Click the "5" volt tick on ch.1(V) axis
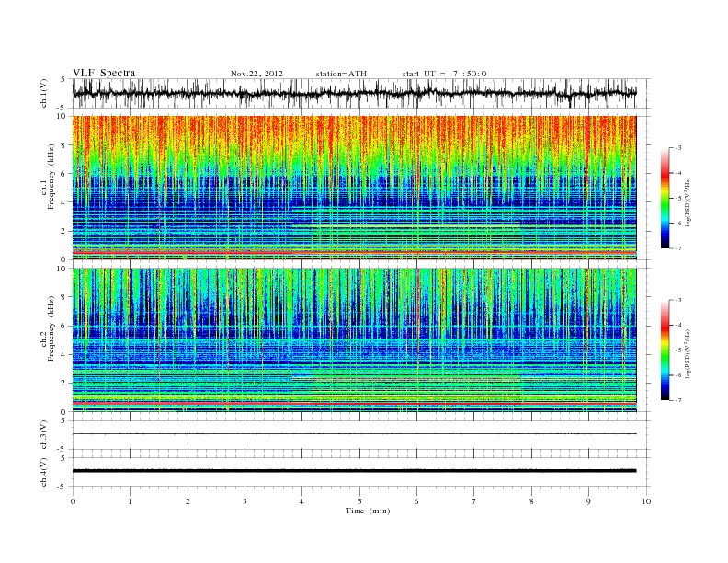Image resolution: width=728 pixels, height=563 pixels. pyautogui.click(x=63, y=79)
